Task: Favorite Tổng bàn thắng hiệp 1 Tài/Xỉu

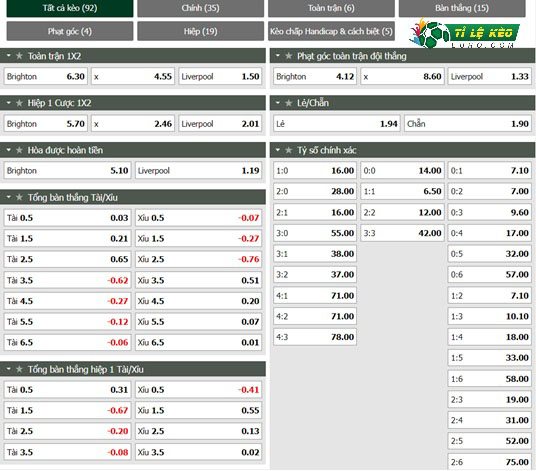Action: tap(19, 369)
